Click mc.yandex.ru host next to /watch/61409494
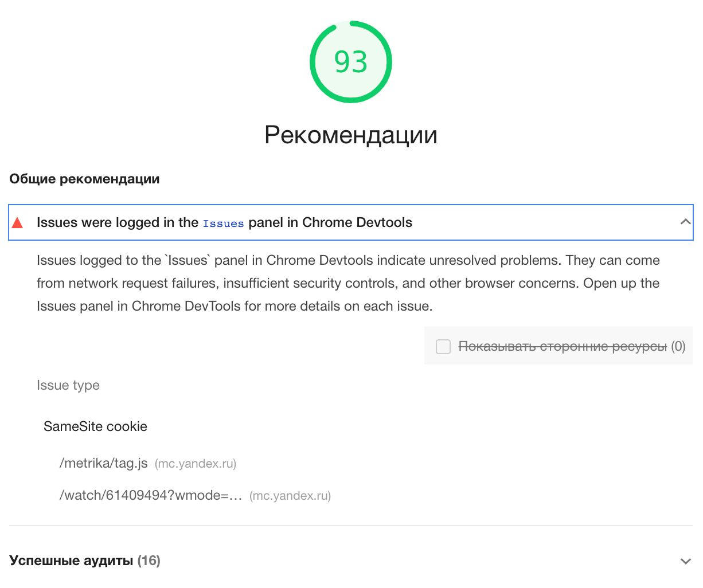This screenshot has height=588, width=703. point(290,496)
